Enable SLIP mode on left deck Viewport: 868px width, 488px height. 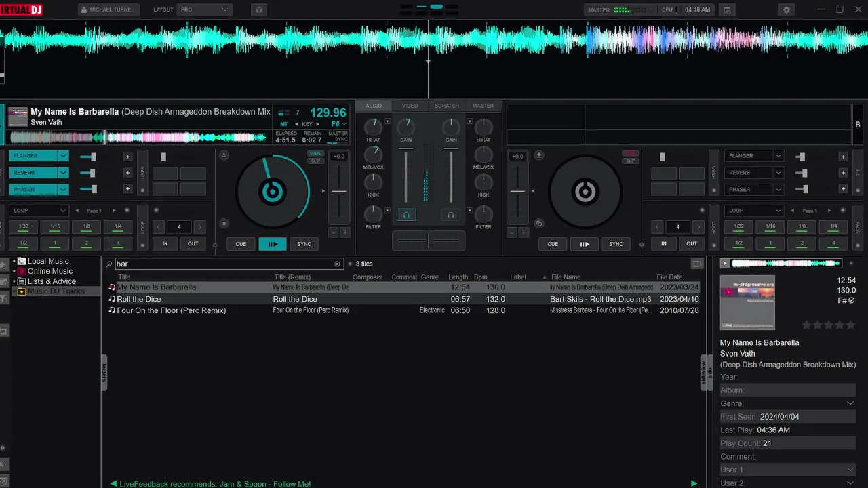315,161
